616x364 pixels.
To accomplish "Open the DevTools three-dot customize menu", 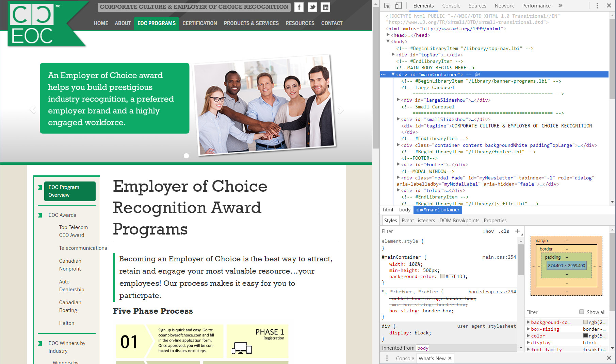I will tap(597, 6).
